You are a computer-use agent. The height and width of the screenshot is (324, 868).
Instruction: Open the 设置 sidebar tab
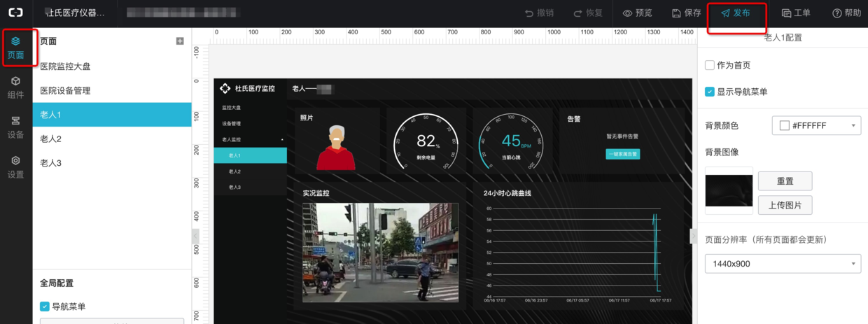[15, 168]
